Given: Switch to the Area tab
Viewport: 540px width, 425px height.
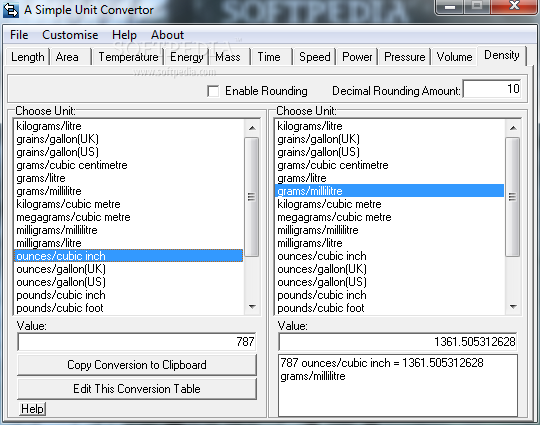Looking at the screenshot, I should [70, 57].
